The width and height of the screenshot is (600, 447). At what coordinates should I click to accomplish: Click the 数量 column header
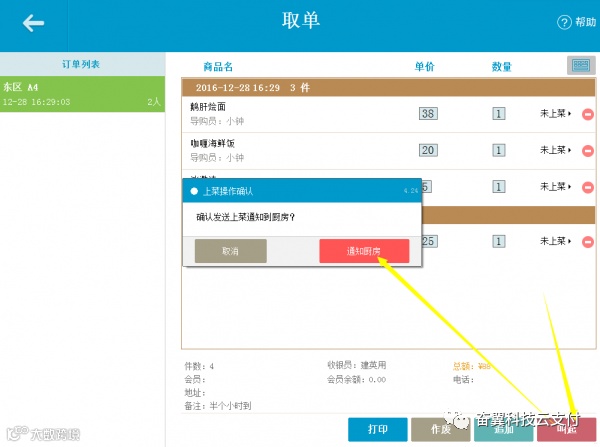tap(502, 67)
